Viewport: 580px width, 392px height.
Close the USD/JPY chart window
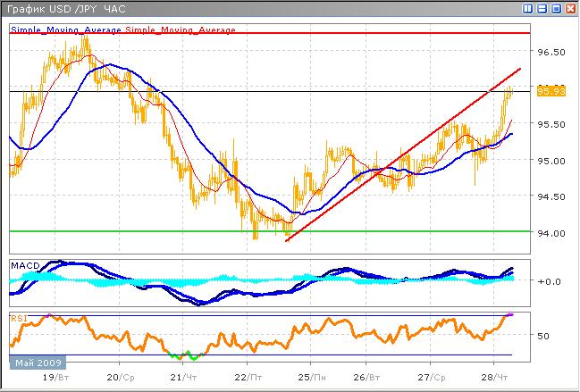pyautogui.click(x=569, y=8)
